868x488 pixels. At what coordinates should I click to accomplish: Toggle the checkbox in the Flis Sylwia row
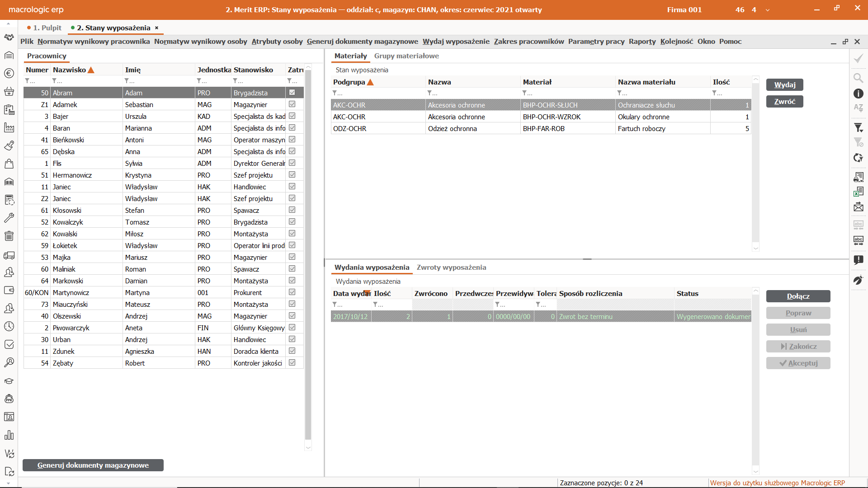point(292,163)
